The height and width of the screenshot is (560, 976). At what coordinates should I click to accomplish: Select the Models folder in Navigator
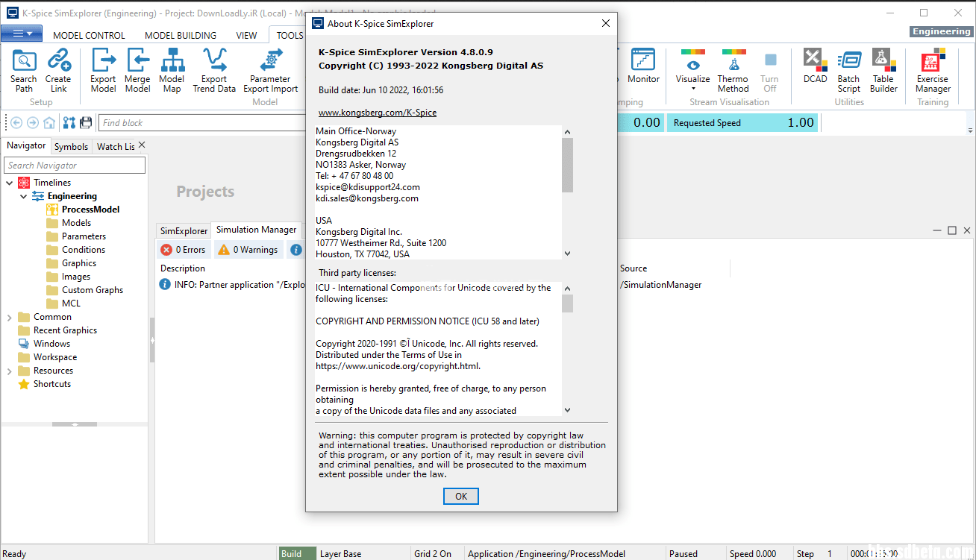click(76, 223)
